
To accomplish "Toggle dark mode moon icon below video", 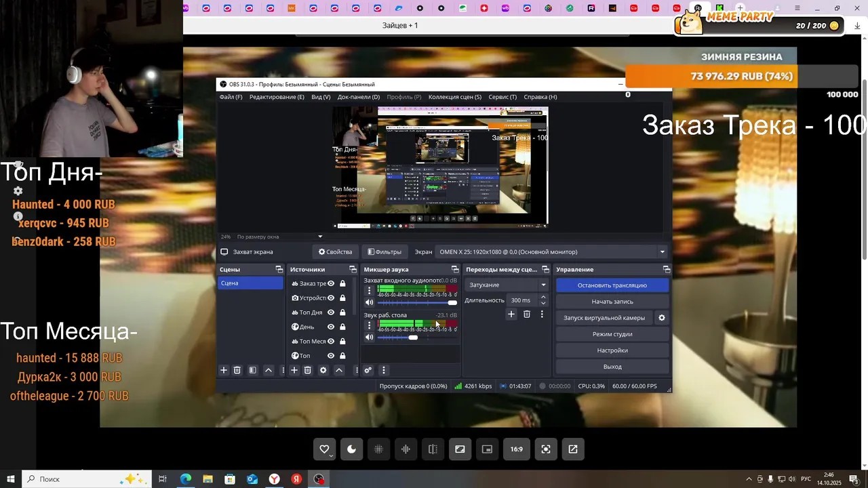I will click(351, 449).
